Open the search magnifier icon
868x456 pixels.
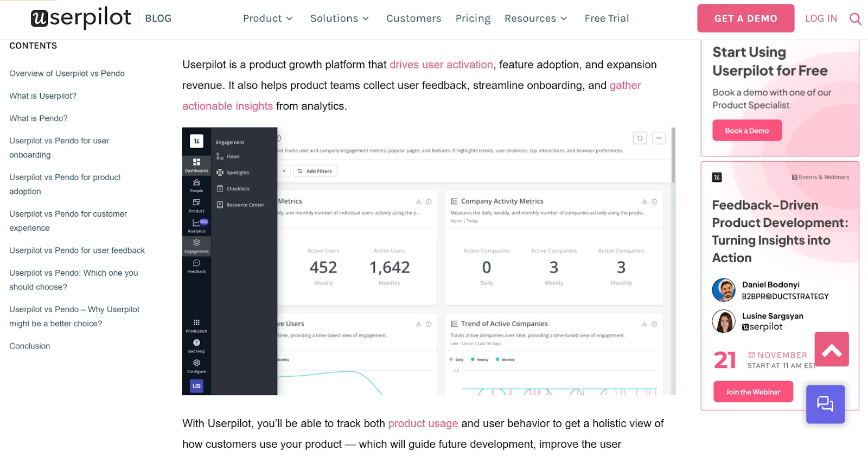click(x=855, y=18)
